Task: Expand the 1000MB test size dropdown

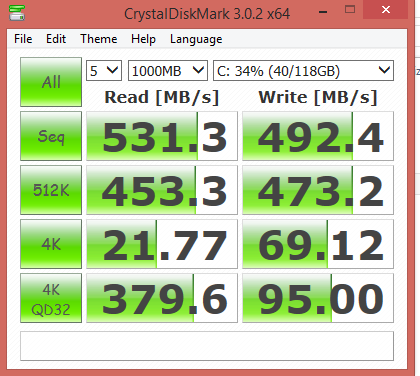Action: [168, 71]
